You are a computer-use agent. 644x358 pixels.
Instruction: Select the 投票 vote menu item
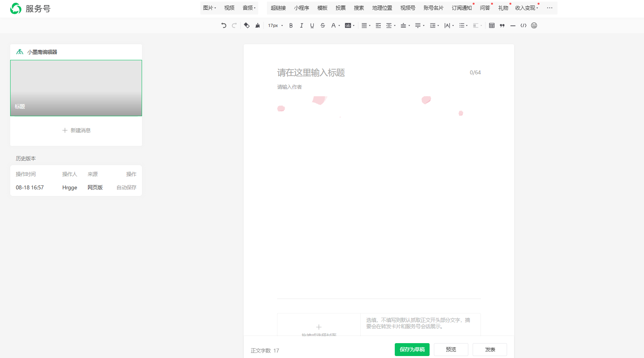[340, 8]
